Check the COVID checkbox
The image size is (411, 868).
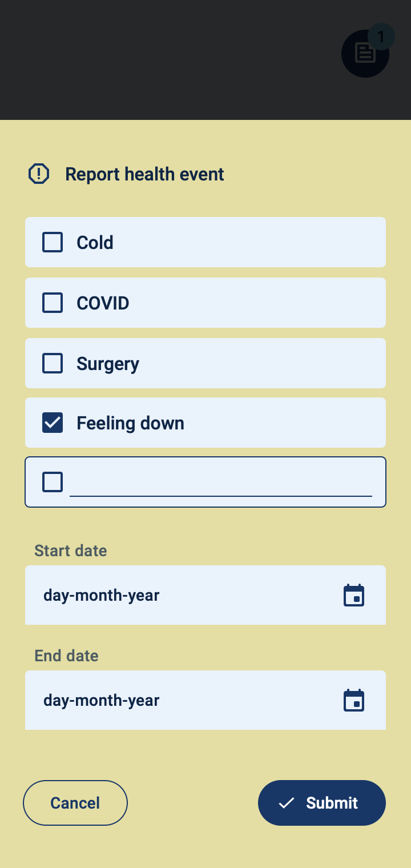pos(53,303)
